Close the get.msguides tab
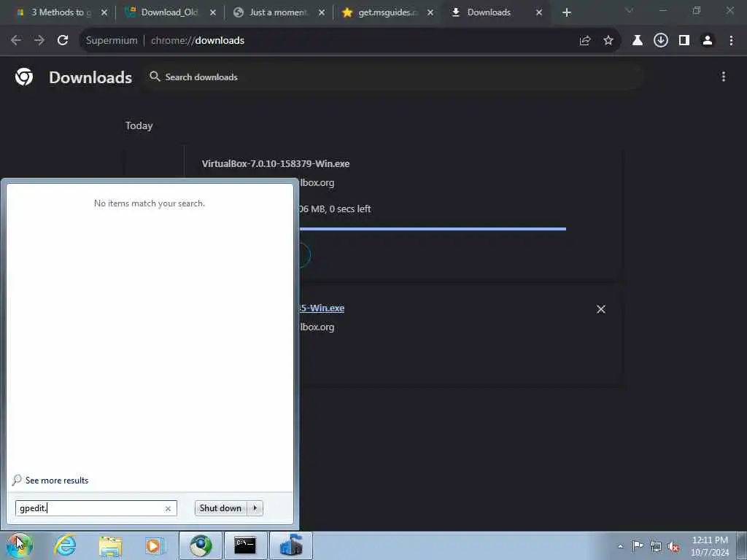Viewport: 747px width, 560px height. coord(430,12)
